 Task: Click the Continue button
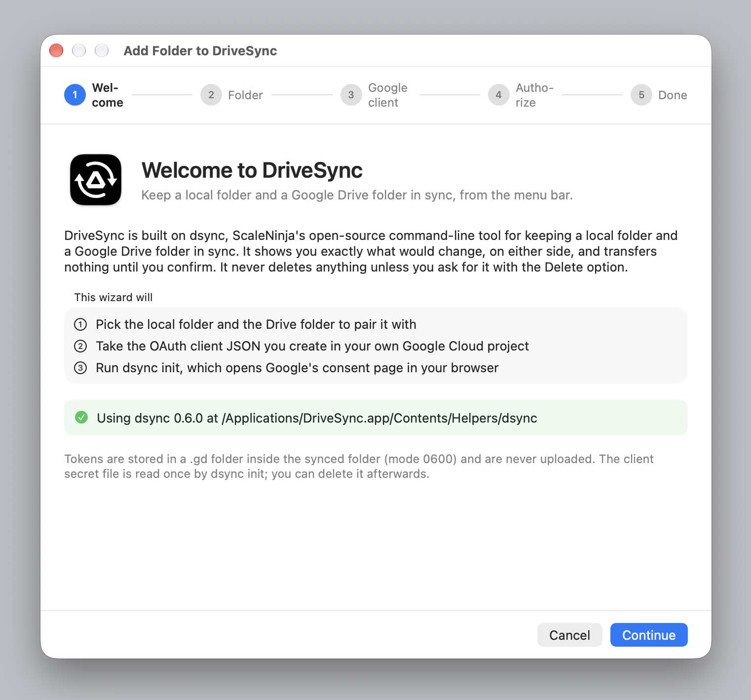[x=649, y=635]
